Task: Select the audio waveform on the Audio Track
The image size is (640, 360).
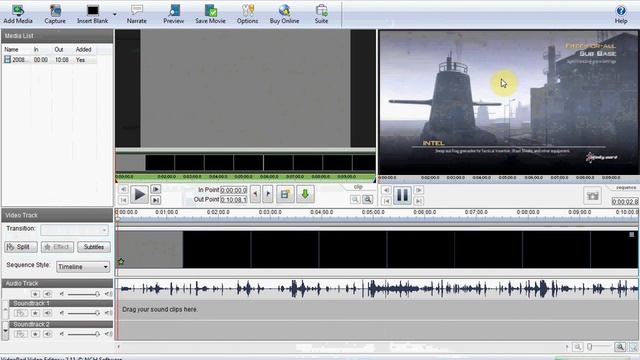Action: (x=377, y=289)
